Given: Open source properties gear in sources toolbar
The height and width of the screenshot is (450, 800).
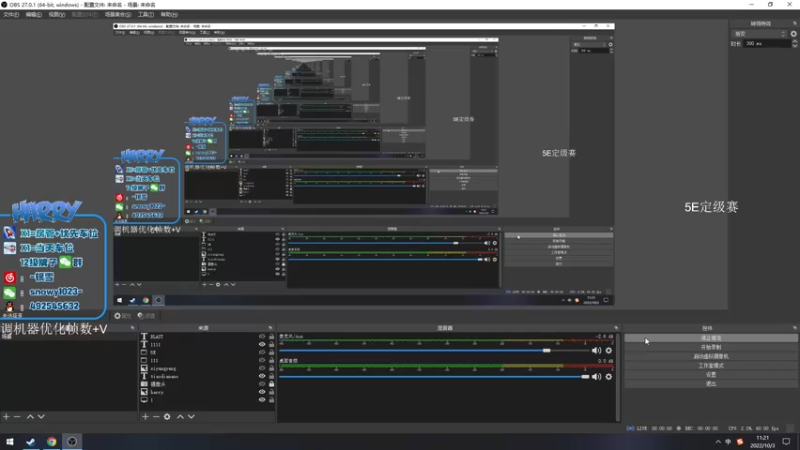Looking at the screenshot, I should (x=167, y=417).
